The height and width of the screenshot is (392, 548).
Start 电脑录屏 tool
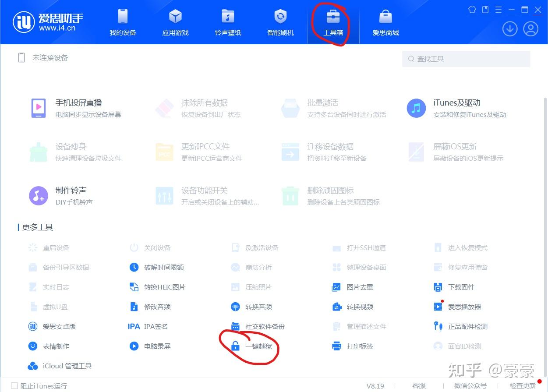[150, 346]
